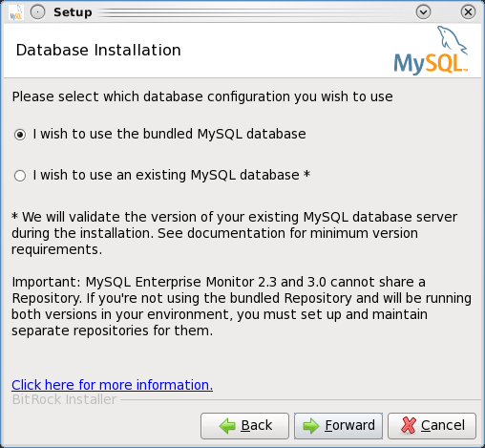Screen dimensions: 485x448
Task: Click the Database Installation heading
Action: [x=98, y=50]
